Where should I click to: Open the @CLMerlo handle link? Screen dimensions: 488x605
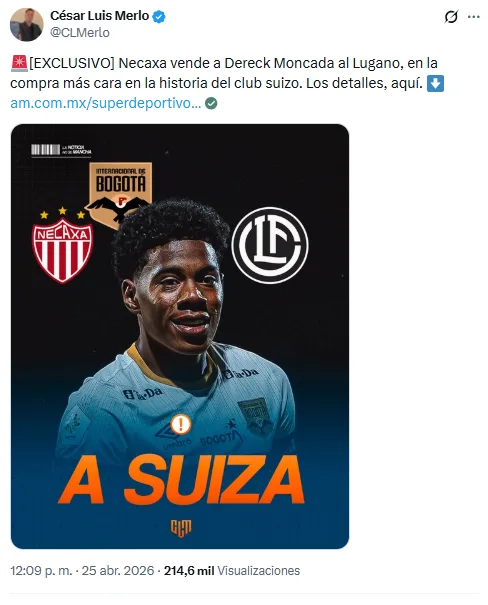[79, 33]
